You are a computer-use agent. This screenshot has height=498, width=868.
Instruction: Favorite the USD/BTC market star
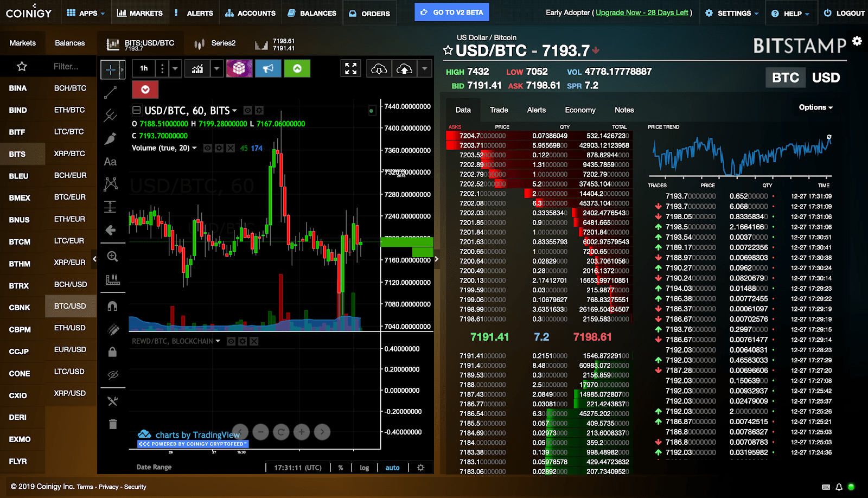pos(448,50)
